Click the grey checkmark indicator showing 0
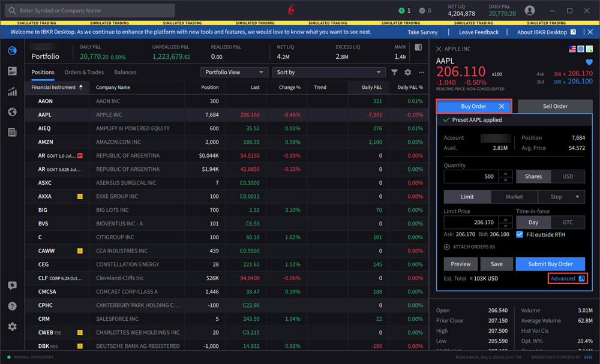Viewport: 600px width, 364px height. [425, 11]
